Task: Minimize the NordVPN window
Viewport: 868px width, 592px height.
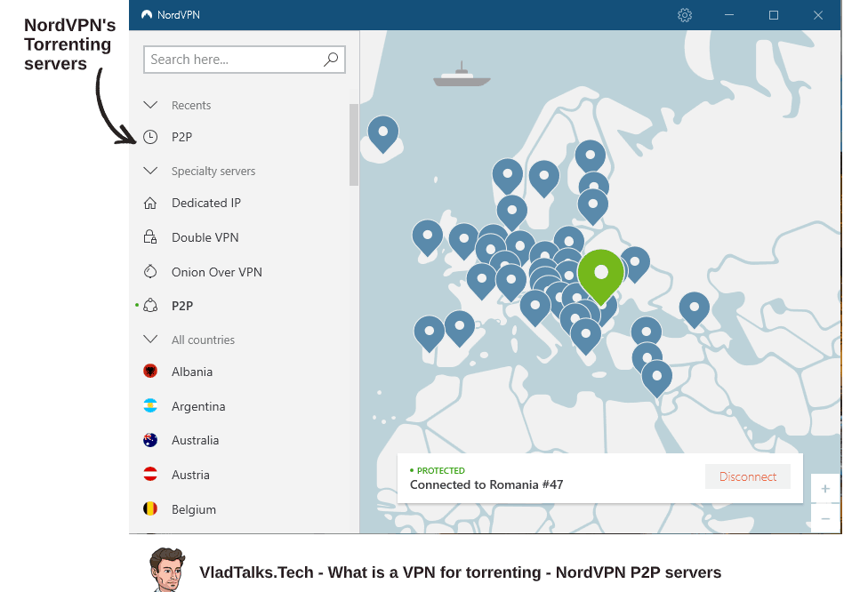Action: click(x=729, y=15)
